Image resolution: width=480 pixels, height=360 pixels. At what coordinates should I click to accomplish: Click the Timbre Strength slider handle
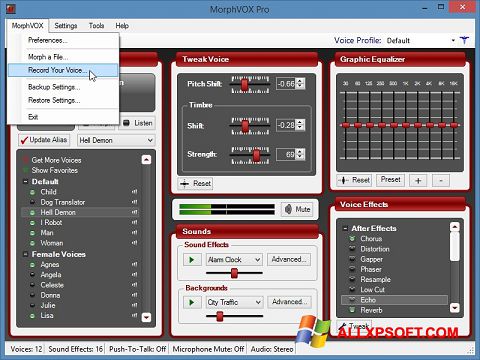tap(256, 155)
